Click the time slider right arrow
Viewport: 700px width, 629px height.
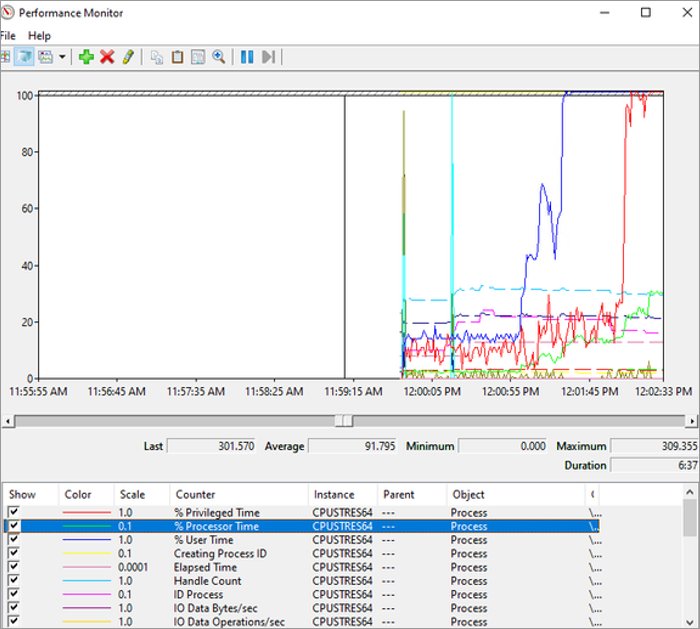pos(692,421)
